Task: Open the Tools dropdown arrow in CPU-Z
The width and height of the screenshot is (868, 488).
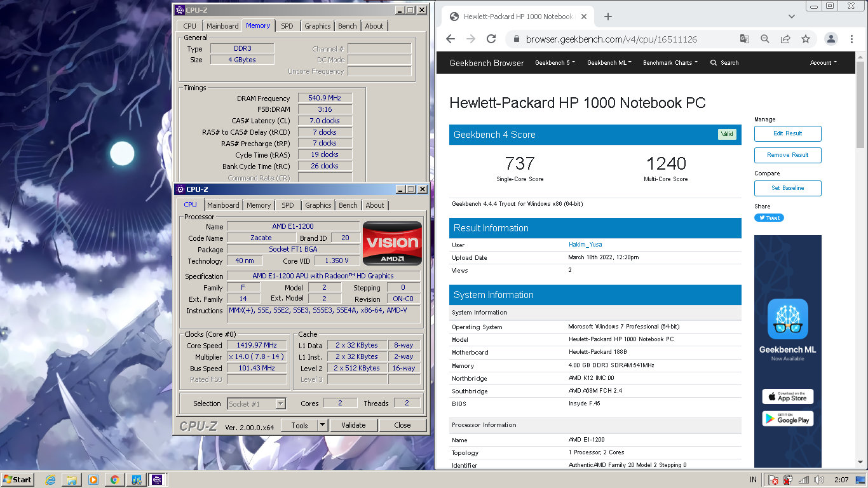Action: click(322, 425)
